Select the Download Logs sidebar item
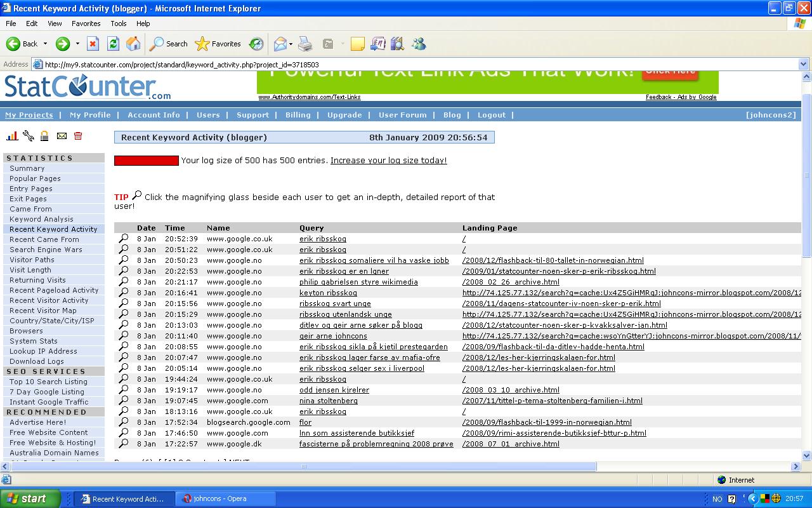This screenshot has width=812, height=508. [x=37, y=361]
